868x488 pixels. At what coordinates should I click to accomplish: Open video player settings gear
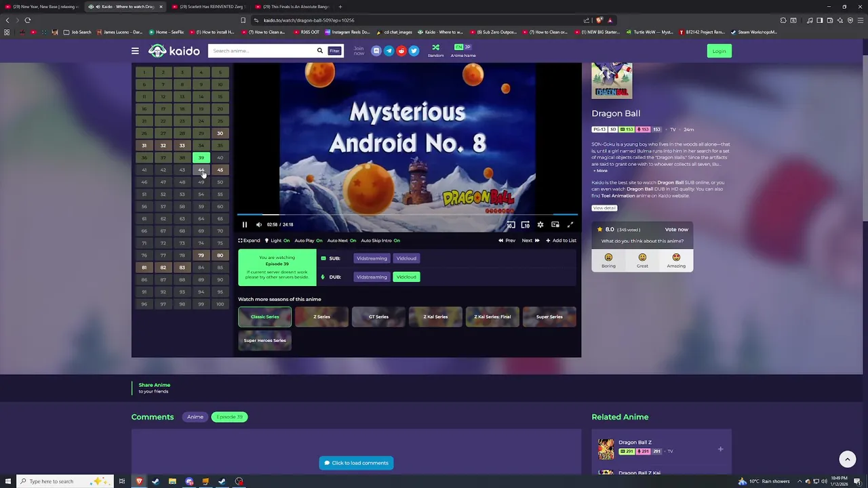pyautogui.click(x=540, y=224)
